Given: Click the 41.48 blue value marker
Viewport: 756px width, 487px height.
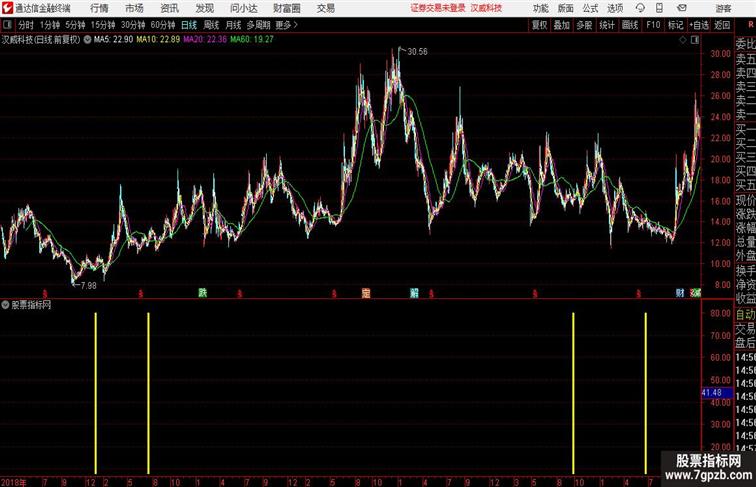Looking at the screenshot, I should [x=716, y=392].
